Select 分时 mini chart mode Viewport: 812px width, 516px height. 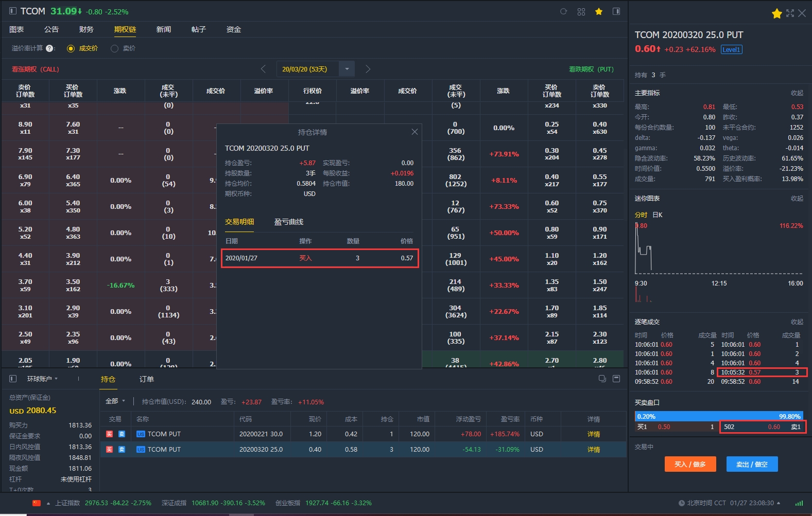[641, 215]
